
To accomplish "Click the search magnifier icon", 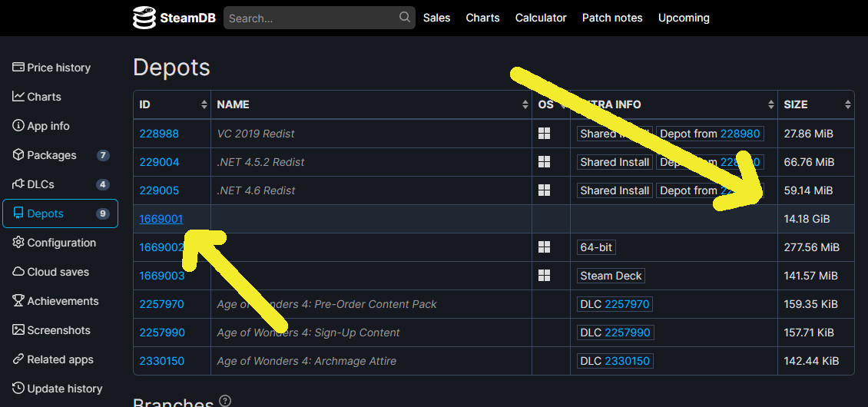I will [405, 17].
